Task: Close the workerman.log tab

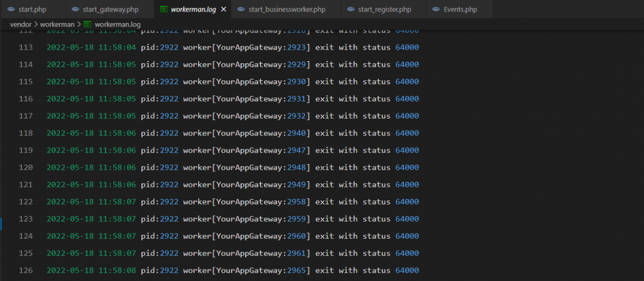Action: (x=223, y=9)
